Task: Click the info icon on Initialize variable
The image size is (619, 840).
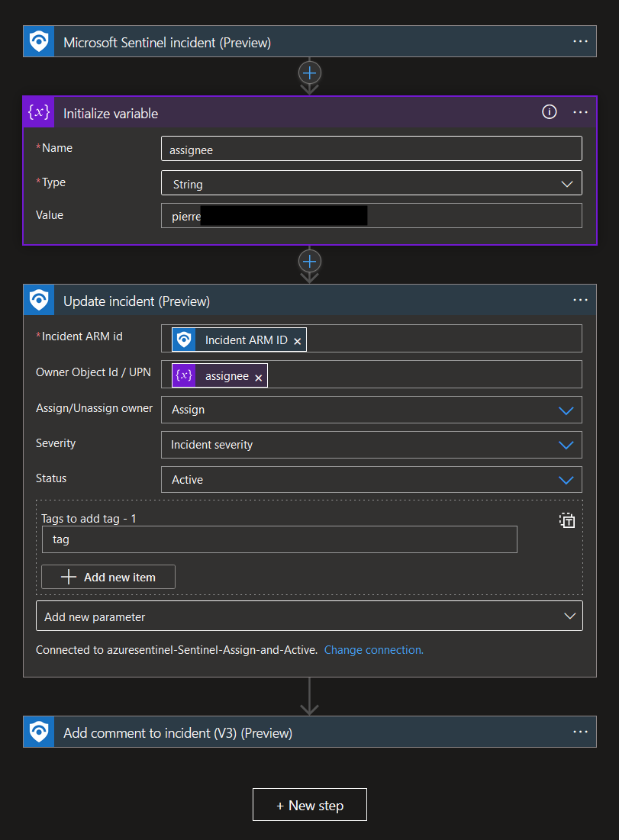Action: click(x=549, y=112)
